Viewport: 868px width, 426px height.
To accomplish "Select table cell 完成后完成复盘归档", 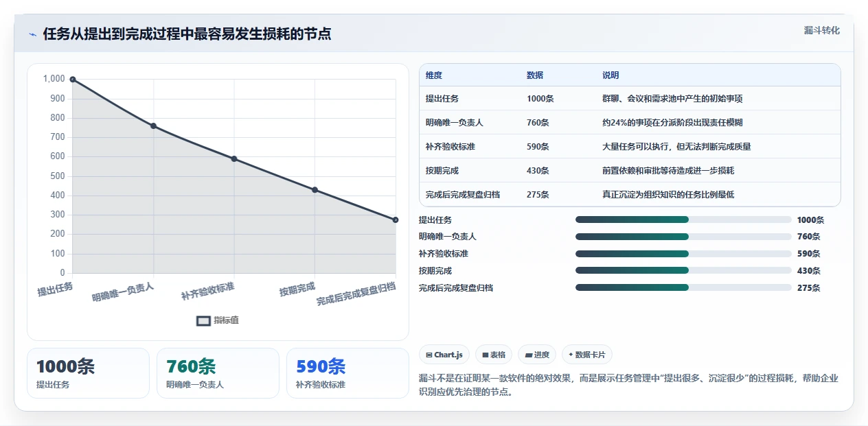I will [x=463, y=195].
